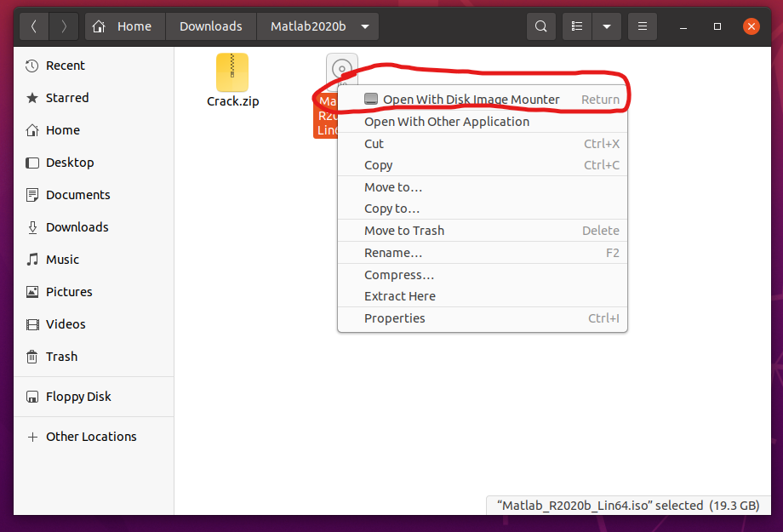The image size is (783, 532).
Task: Expand the view options dropdown arrow
Action: point(607,26)
